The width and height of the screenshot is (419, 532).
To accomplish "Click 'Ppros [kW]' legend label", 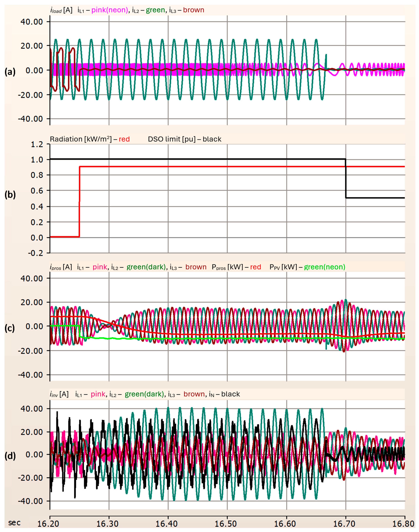I will pos(227,267).
